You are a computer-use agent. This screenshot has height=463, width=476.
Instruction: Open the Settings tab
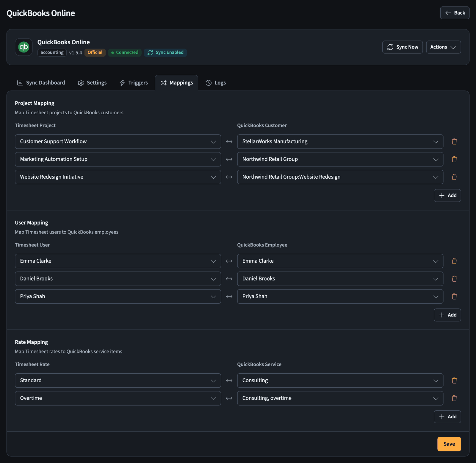pos(92,83)
